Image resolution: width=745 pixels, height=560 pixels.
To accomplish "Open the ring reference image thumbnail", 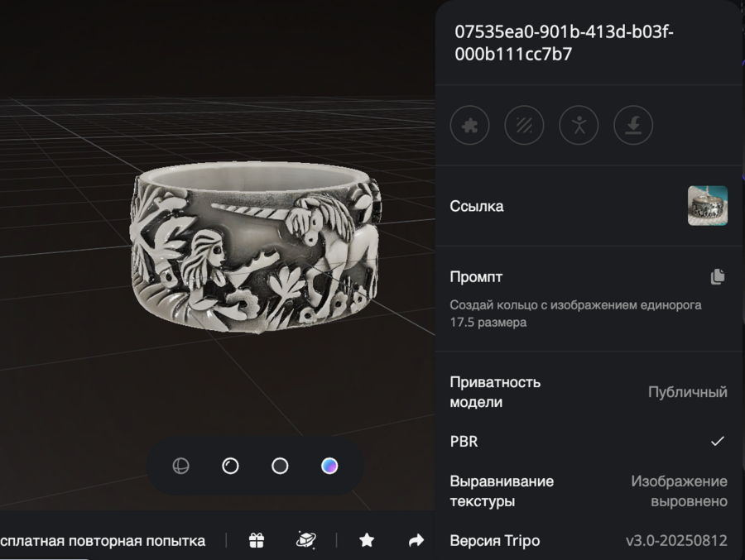I will [708, 206].
